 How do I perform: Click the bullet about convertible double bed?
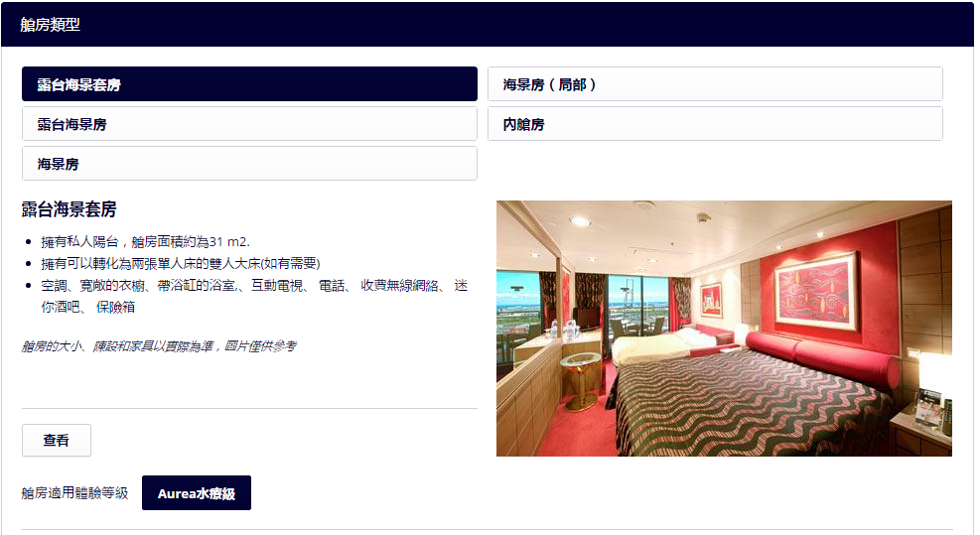point(181,264)
